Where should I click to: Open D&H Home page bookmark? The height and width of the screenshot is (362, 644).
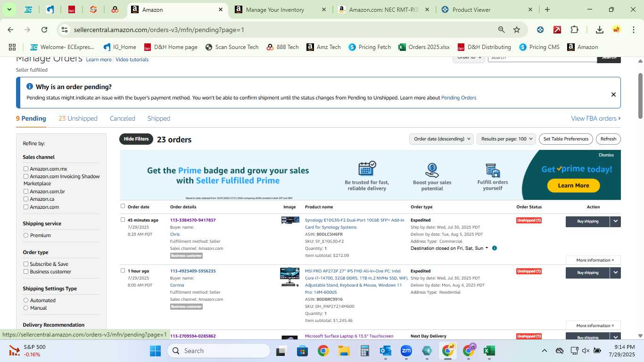[171, 47]
